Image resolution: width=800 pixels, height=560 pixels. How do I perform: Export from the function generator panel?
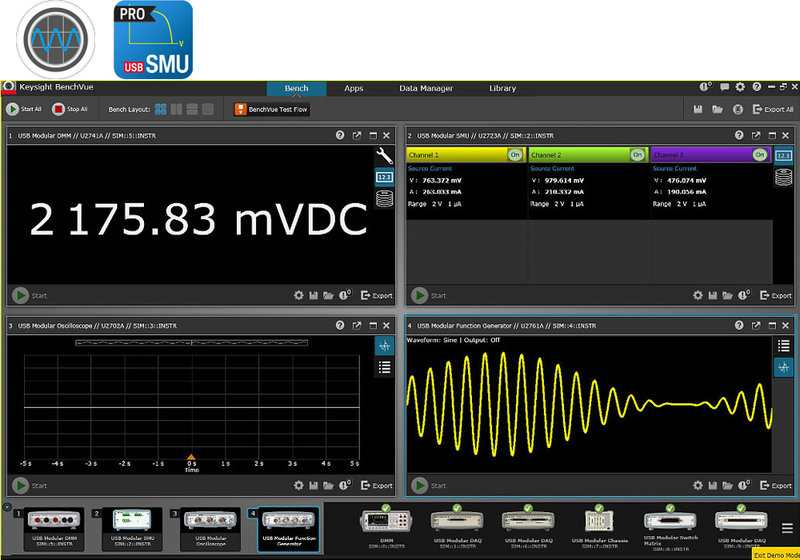[x=776, y=486]
